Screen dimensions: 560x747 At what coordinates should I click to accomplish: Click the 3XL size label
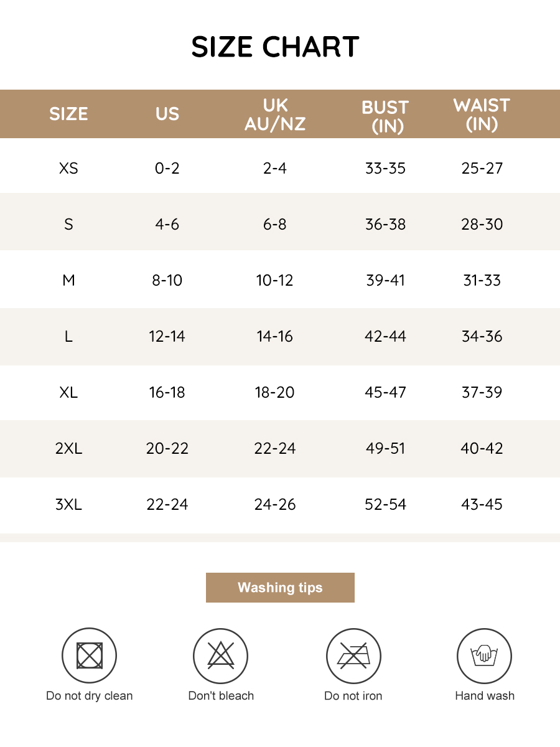68,504
